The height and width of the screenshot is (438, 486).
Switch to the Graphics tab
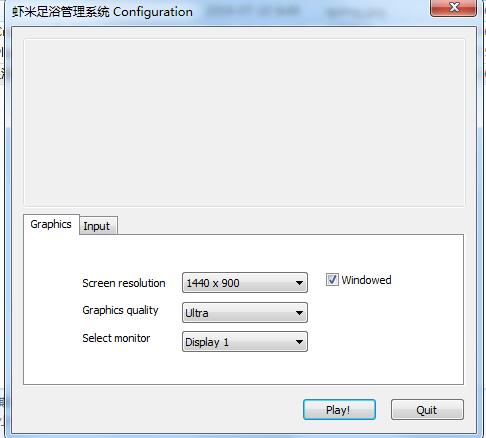point(51,224)
